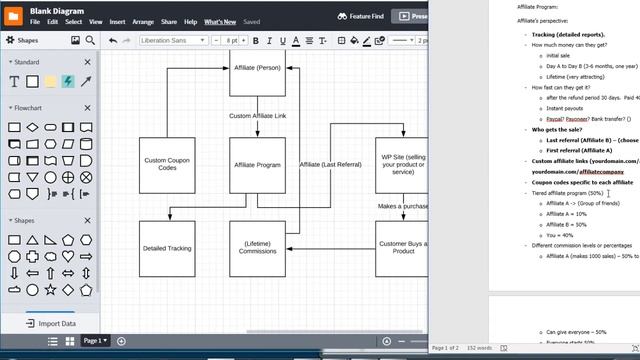Select the star shape

coord(50,290)
